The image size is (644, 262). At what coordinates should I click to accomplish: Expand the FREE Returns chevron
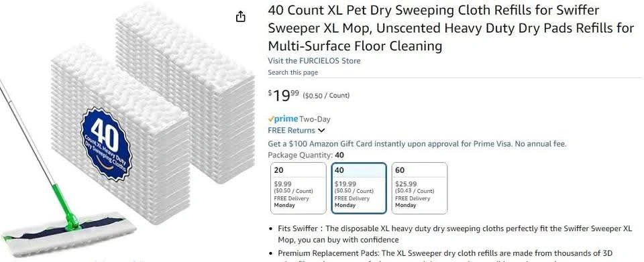[321, 131]
